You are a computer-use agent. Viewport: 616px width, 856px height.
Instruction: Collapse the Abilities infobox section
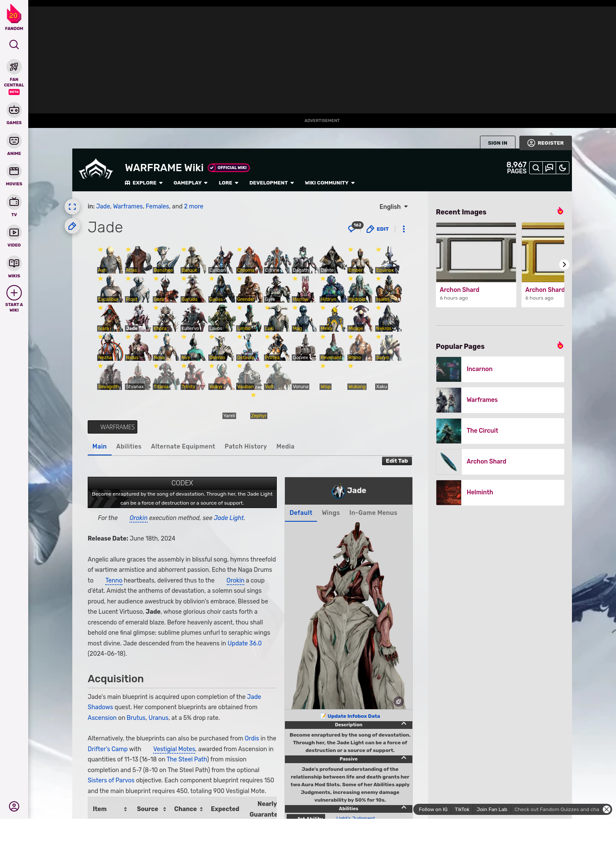click(x=404, y=807)
